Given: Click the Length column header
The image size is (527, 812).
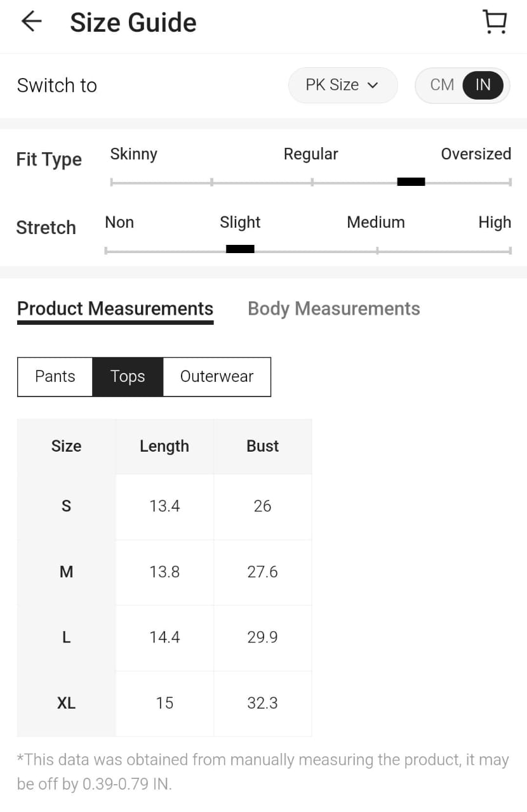Looking at the screenshot, I should [x=164, y=447].
